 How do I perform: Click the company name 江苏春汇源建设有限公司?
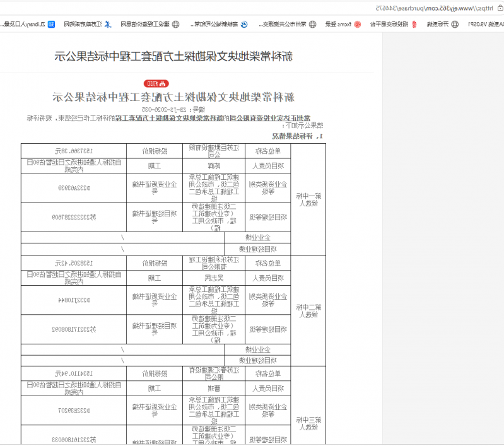point(214,373)
